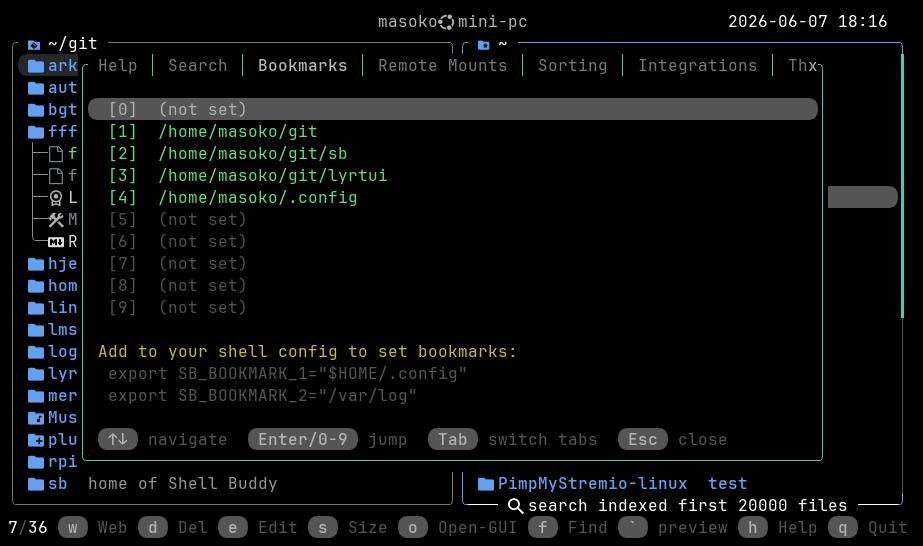Click the markdown README file icon
Screen dimensions: 923x546
56,242
